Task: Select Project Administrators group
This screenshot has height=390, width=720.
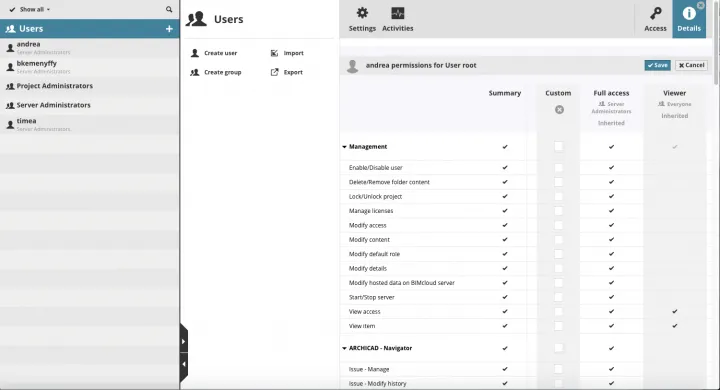Action: [90, 86]
